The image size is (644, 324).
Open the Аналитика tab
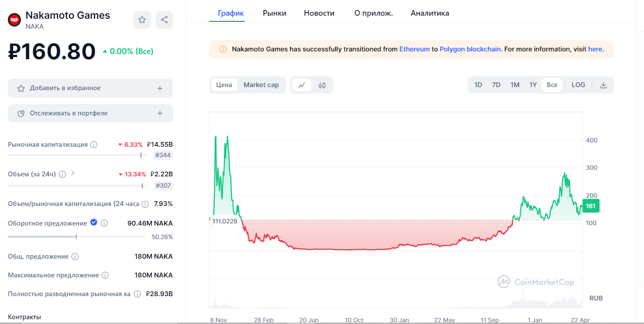point(430,13)
